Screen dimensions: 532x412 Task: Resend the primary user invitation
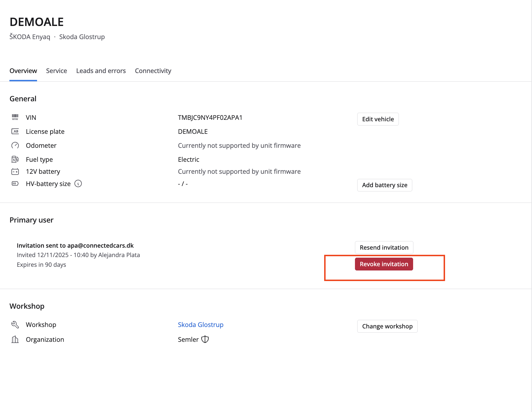[x=384, y=247]
